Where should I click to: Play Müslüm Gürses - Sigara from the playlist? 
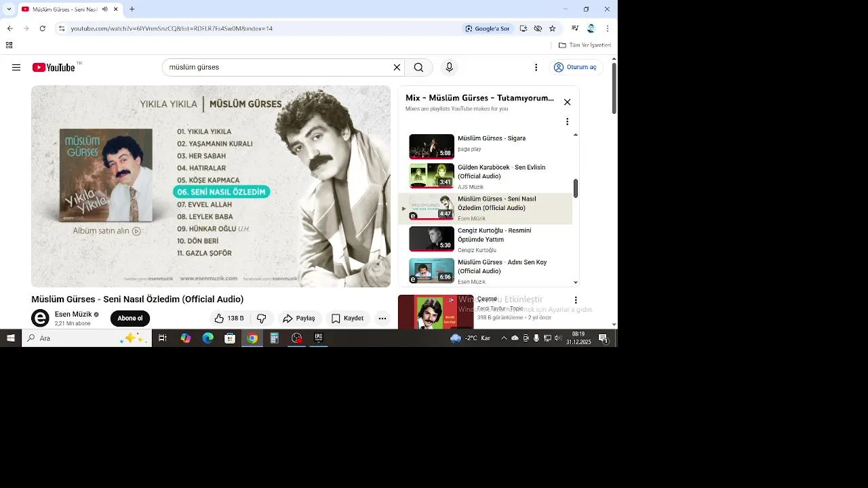pyautogui.click(x=486, y=146)
